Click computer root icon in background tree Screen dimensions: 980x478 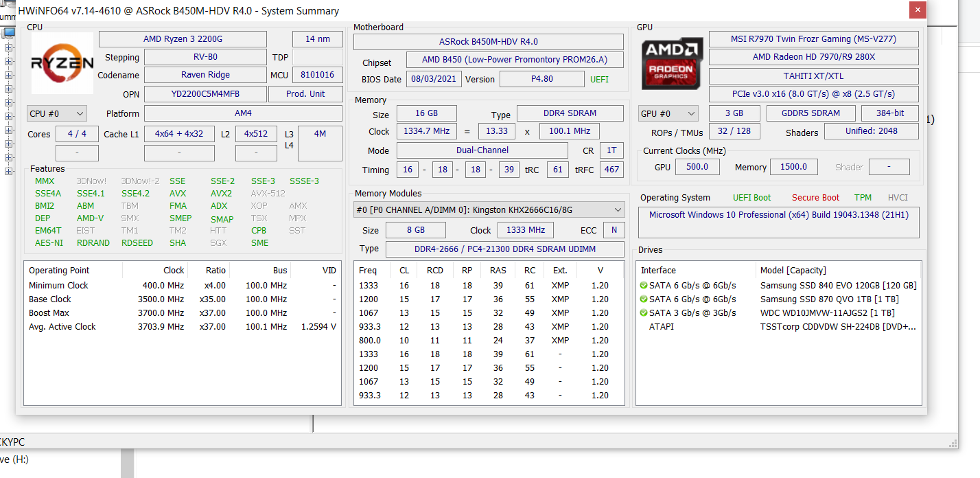point(9,33)
